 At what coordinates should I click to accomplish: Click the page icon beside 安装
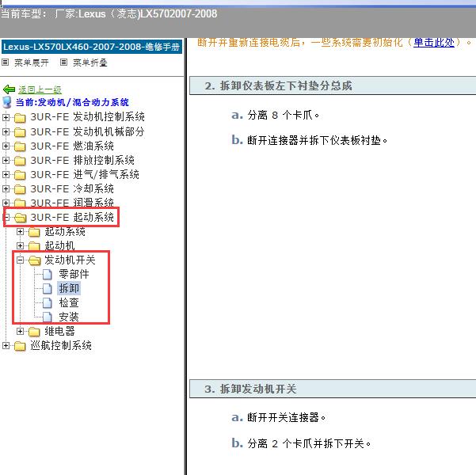tap(47, 317)
